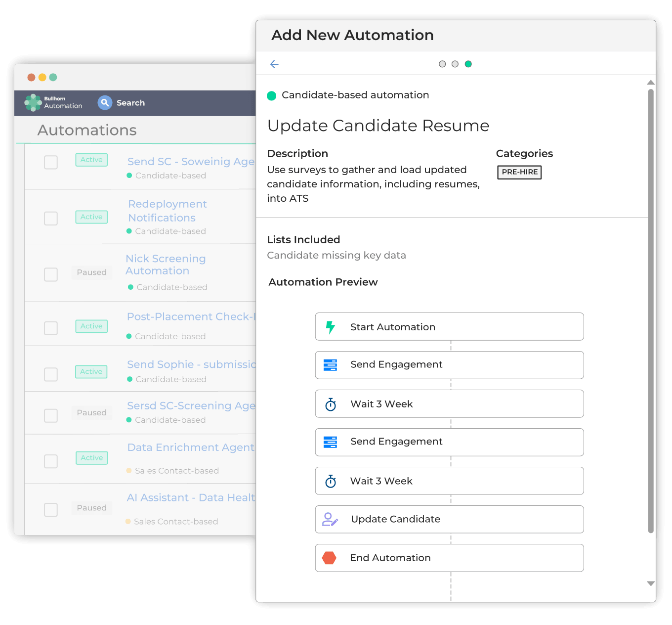Check the Redeployment Notifications row checkbox
The image size is (672, 625).
click(51, 219)
